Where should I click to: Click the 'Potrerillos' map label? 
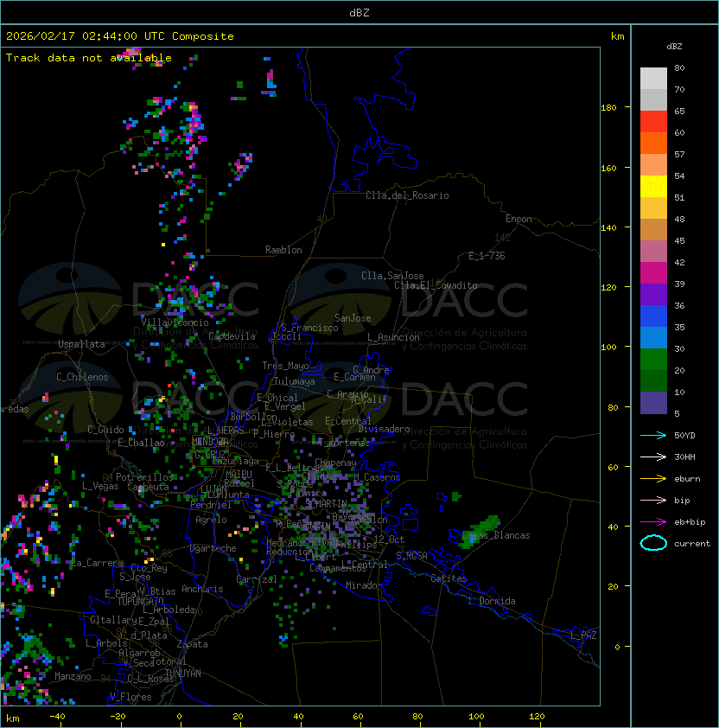[144, 477]
